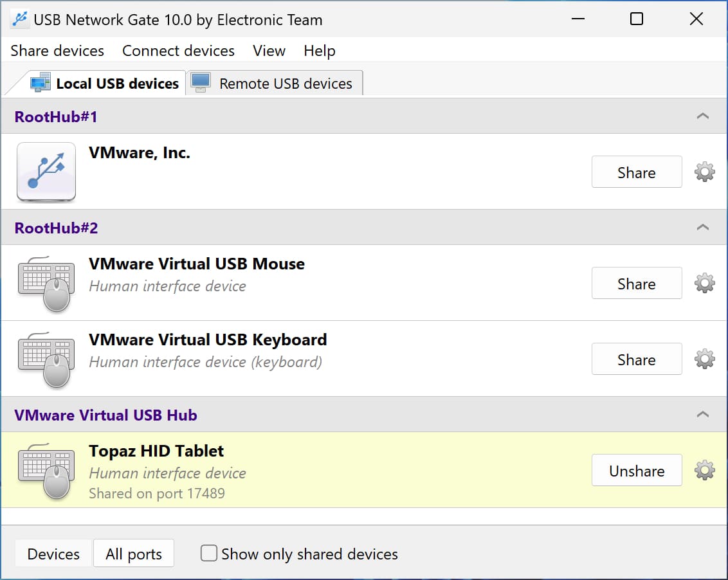Share the VMware Virtual USB Mouse
Viewport: 728px width, 580px height.
click(637, 284)
